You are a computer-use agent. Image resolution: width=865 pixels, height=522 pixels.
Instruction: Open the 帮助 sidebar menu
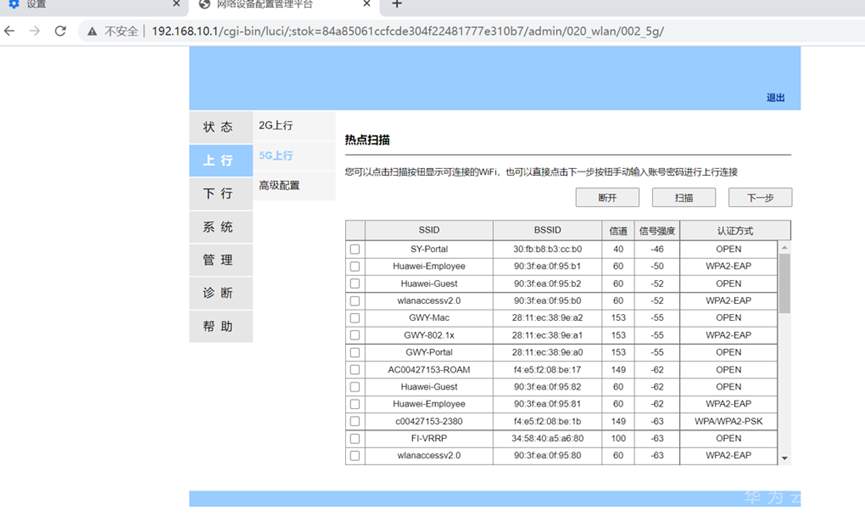pyautogui.click(x=221, y=326)
